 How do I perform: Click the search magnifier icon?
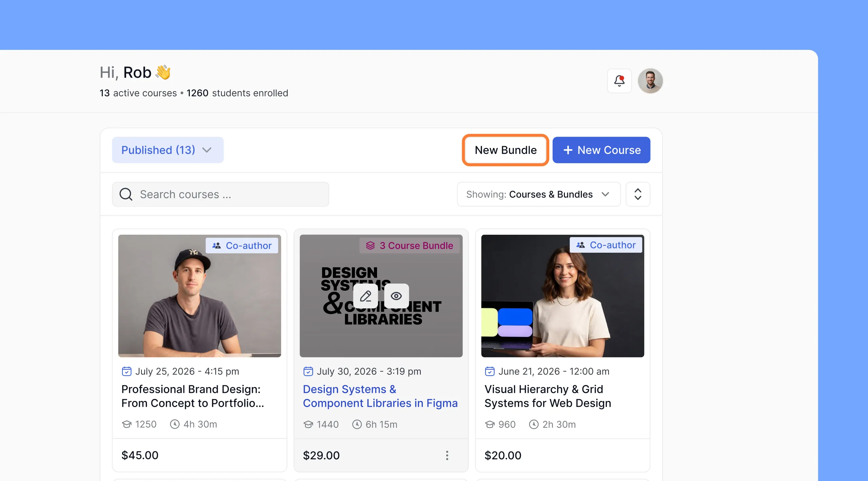[x=126, y=194]
